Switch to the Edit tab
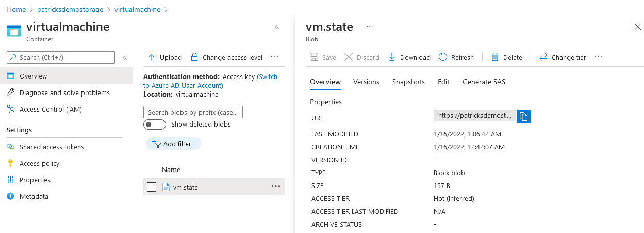This screenshot has height=233, width=644. [443, 82]
